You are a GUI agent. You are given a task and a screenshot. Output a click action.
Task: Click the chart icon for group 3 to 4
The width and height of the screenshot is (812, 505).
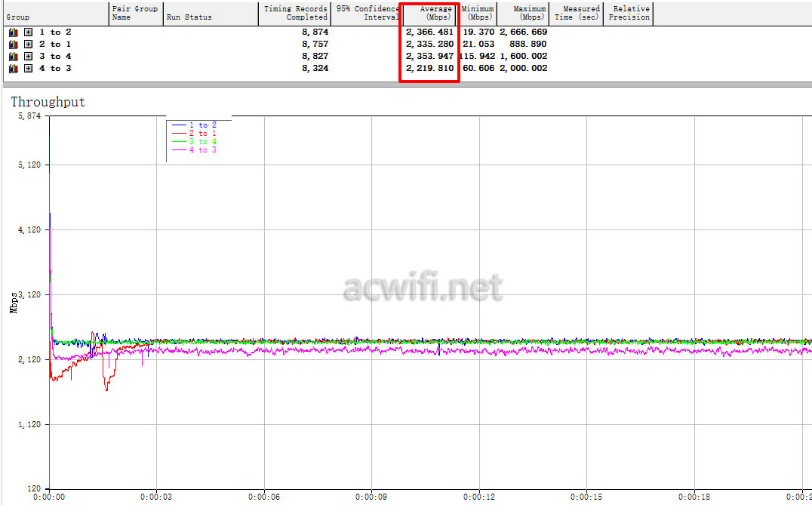pos(14,56)
